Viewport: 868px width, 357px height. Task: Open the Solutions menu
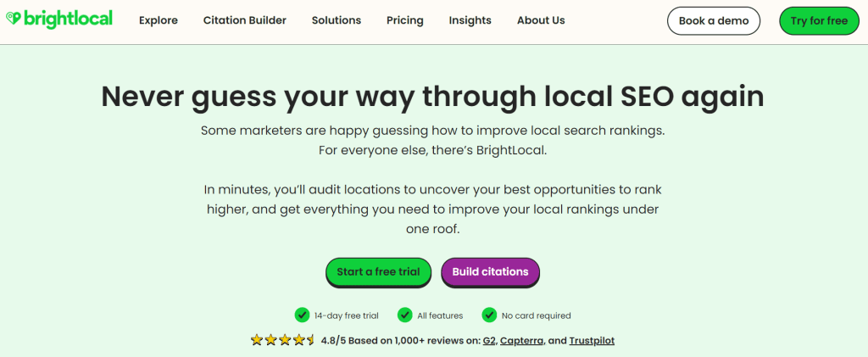click(x=336, y=20)
